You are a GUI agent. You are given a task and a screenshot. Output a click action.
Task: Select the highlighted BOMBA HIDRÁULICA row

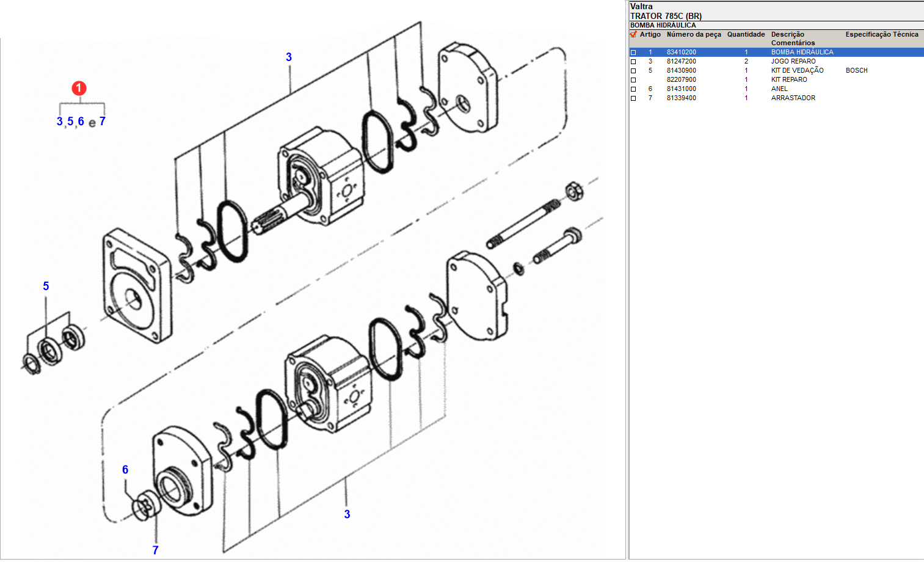point(802,53)
